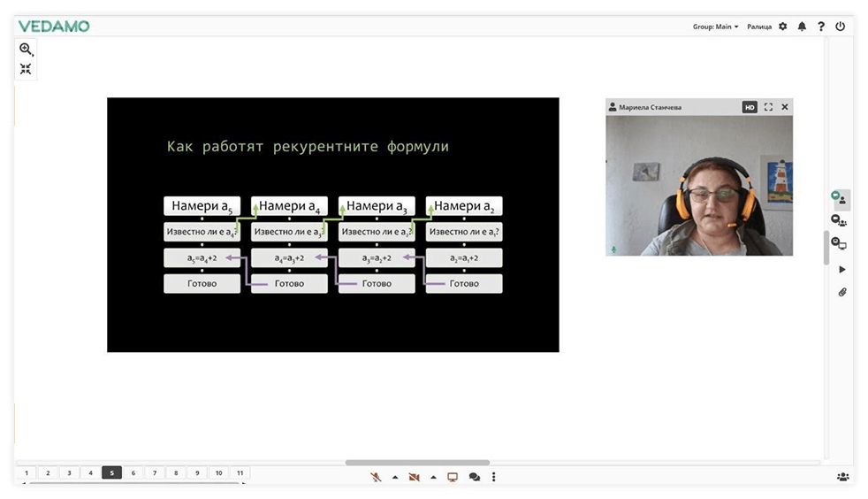Toggle HD quality on Мариела Станчева's video
The image size is (868, 499).
coord(750,107)
